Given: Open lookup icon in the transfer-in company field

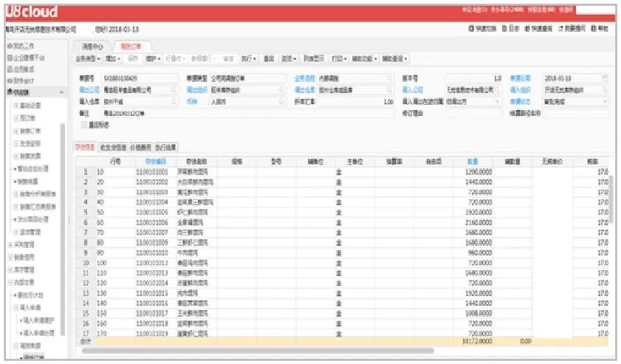Looking at the screenshot, I should click(x=498, y=90).
